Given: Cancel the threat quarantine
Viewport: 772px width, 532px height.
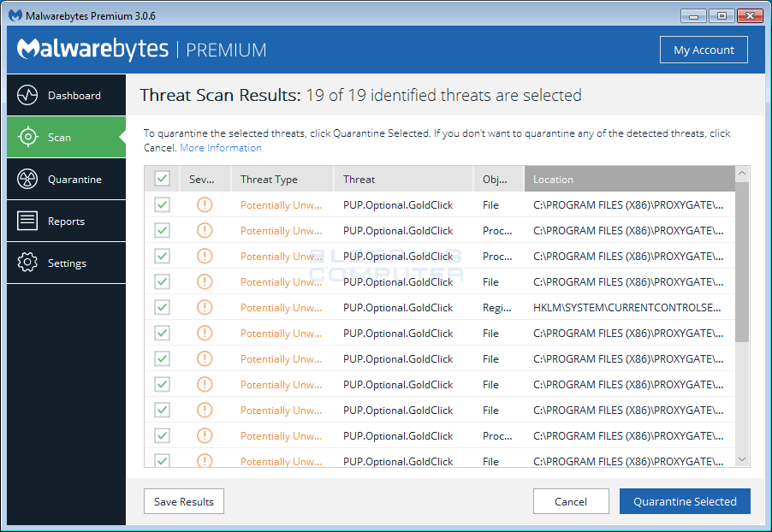Looking at the screenshot, I should click(x=571, y=501).
